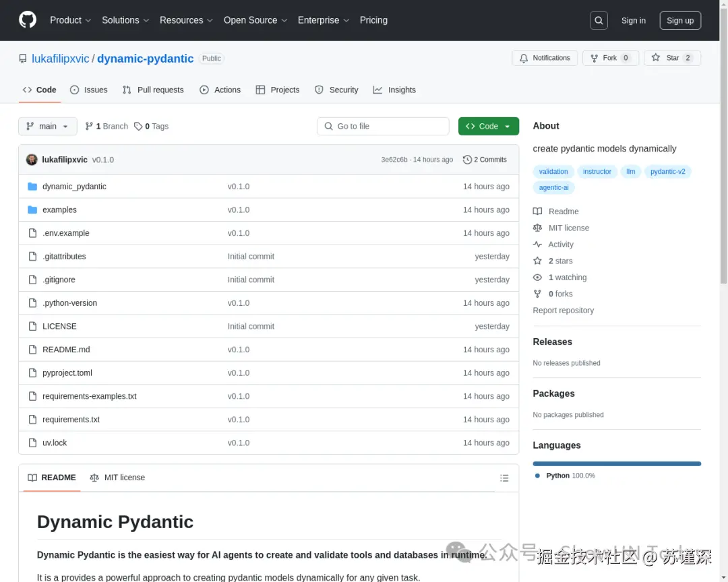Switch to the Projects tab
728x582 pixels.
[278, 90]
